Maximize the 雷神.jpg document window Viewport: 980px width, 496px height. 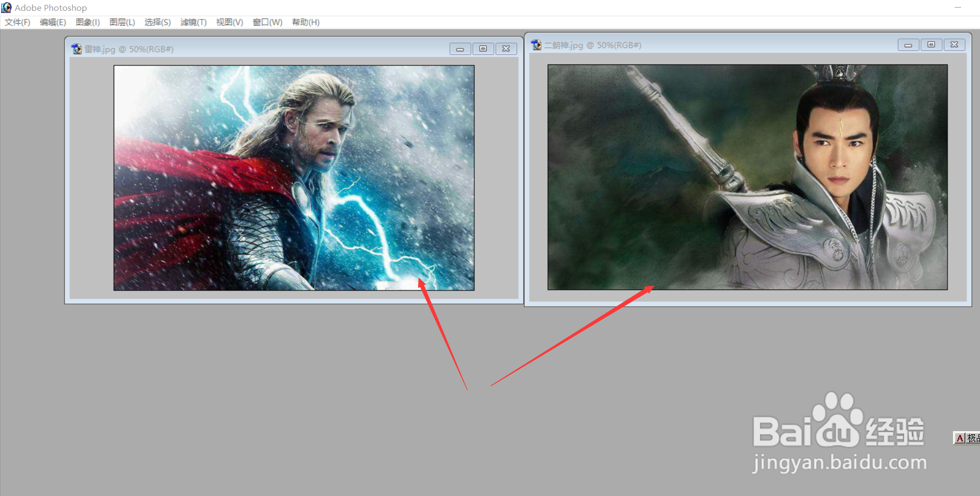(x=483, y=49)
